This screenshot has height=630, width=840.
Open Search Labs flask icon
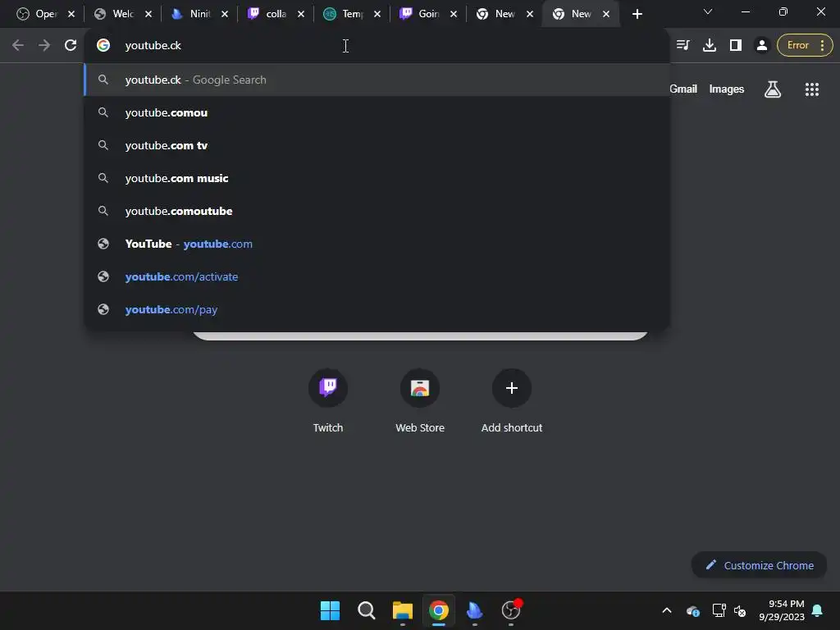[773, 89]
